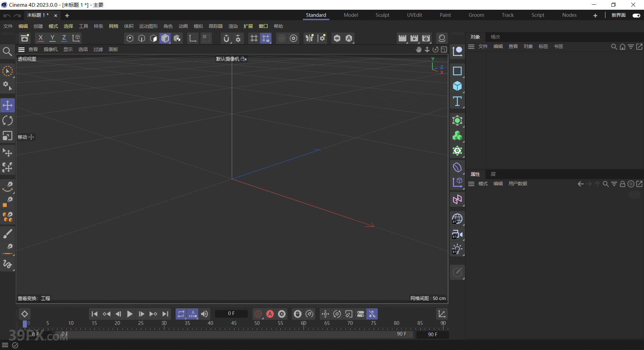
Task: Add a Text spline object
Action: click(x=457, y=101)
